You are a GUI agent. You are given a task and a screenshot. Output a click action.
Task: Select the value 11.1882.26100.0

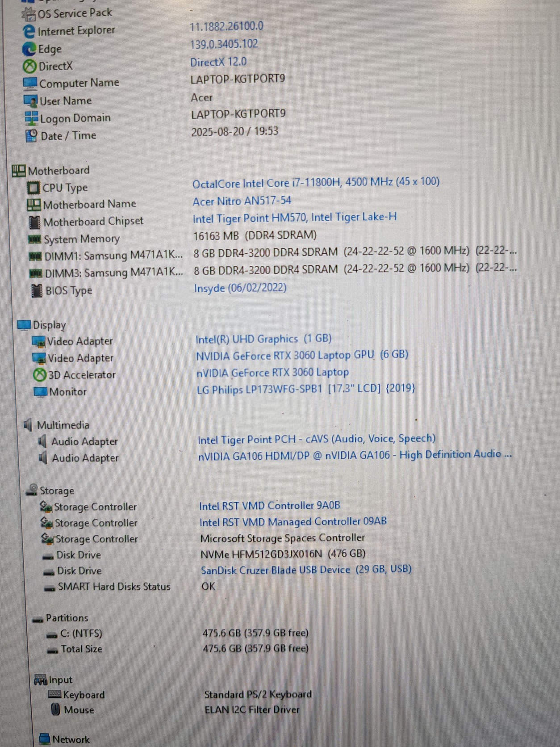226,26
